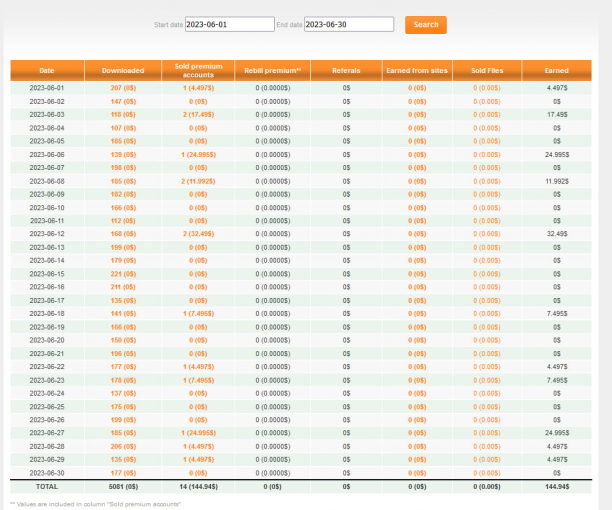Open the 1 (24.995$) sold premium link on 2023-06-27

(x=198, y=433)
